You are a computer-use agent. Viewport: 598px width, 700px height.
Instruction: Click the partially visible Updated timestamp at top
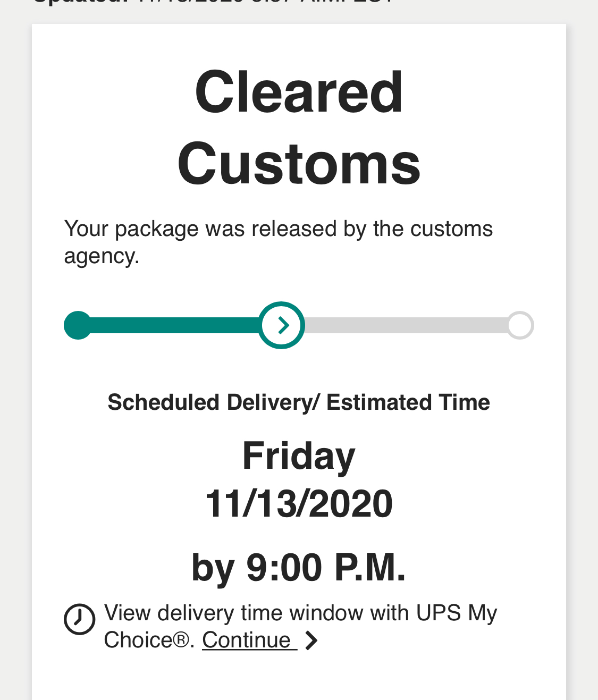coord(213,2)
